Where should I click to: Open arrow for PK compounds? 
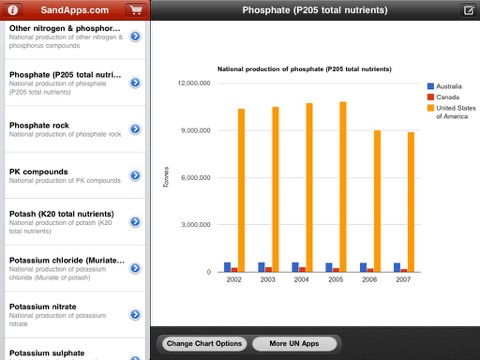click(x=135, y=175)
